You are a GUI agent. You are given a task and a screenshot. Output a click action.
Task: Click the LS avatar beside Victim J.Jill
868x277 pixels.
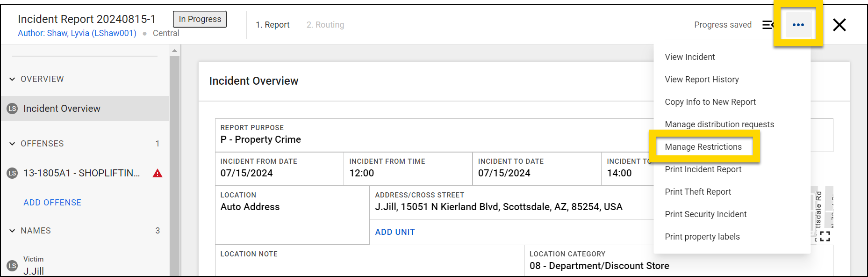[x=12, y=266]
